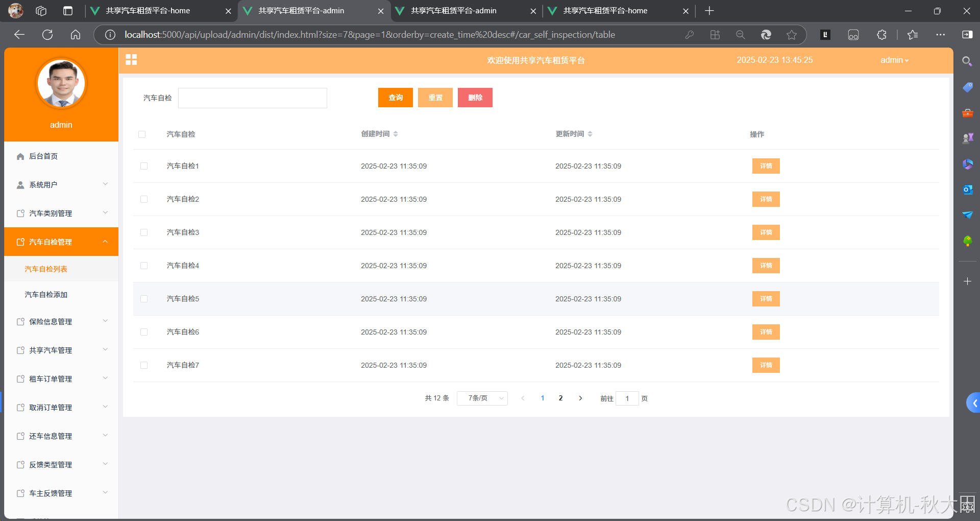Expand 保险信息管理 sidebar menu
Viewport: 980px width, 521px height.
pos(61,321)
